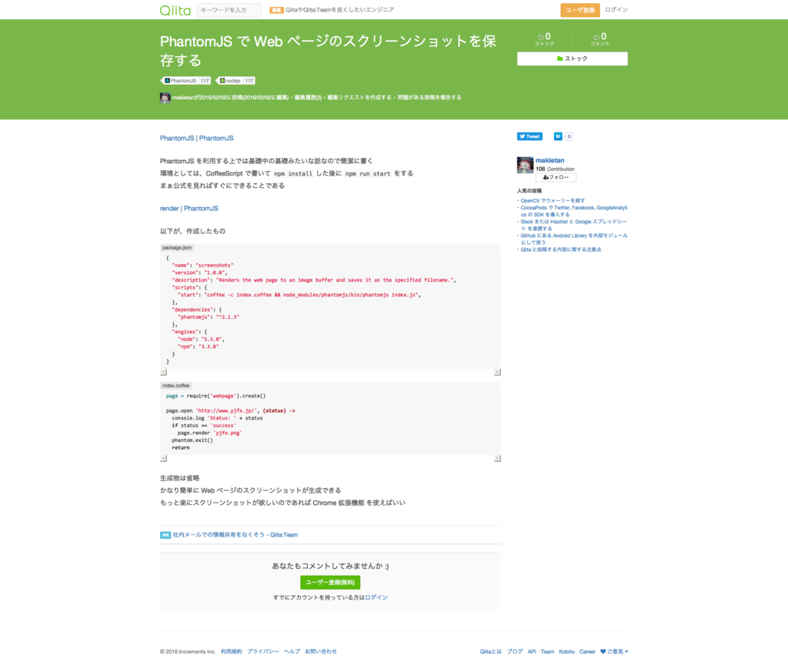Click the Tweet button

click(x=529, y=136)
